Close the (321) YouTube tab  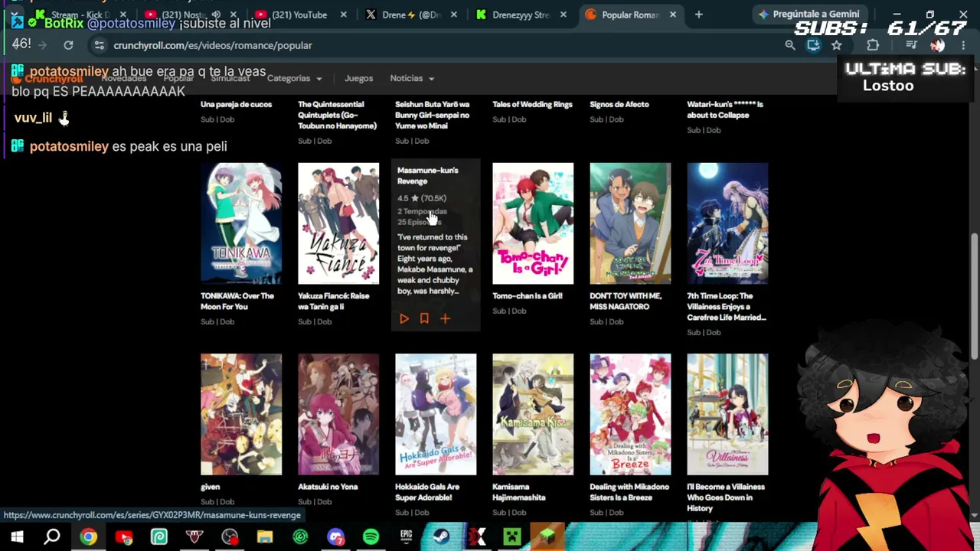pyautogui.click(x=344, y=15)
